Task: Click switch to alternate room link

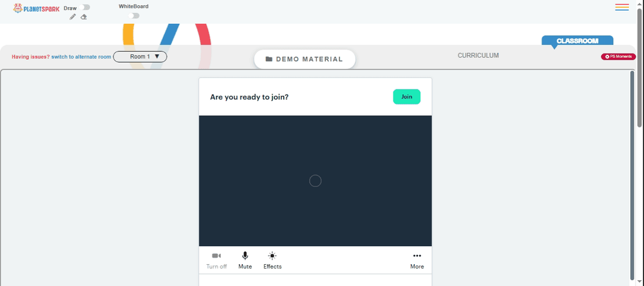Action: coord(81,57)
